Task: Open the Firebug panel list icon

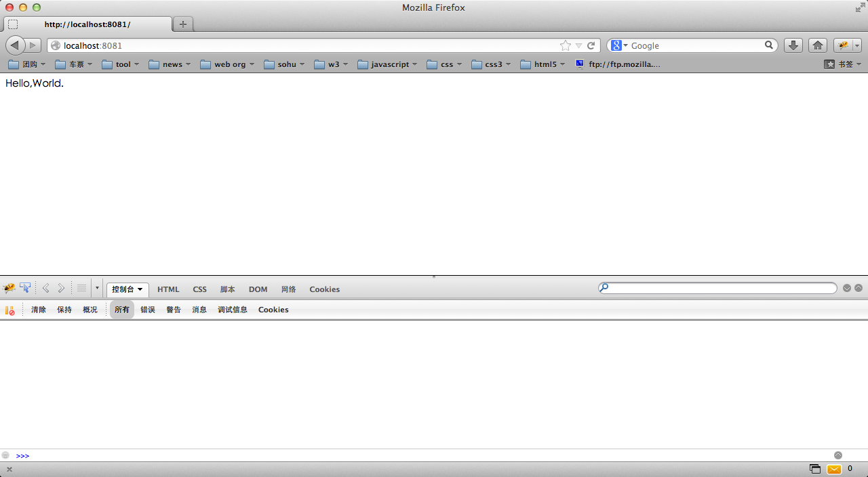Action: pos(81,289)
